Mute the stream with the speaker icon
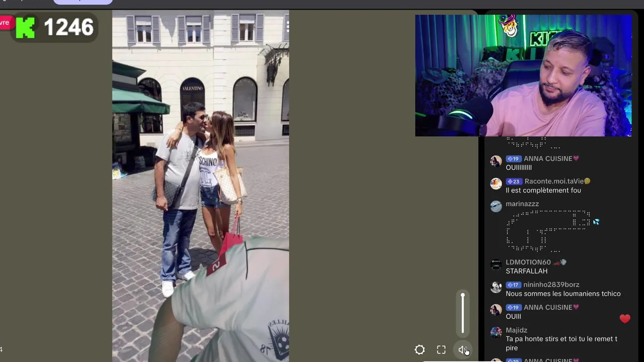The image size is (644, 362). 463,350
